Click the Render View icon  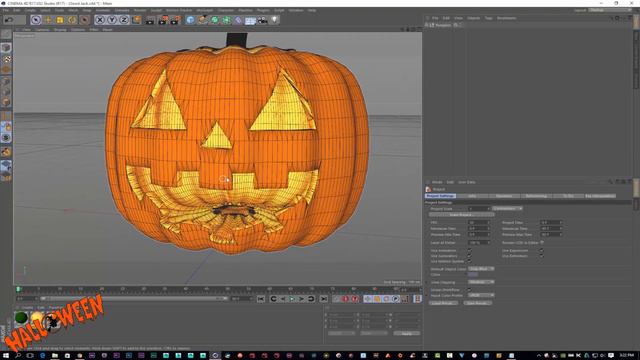coord(150,20)
